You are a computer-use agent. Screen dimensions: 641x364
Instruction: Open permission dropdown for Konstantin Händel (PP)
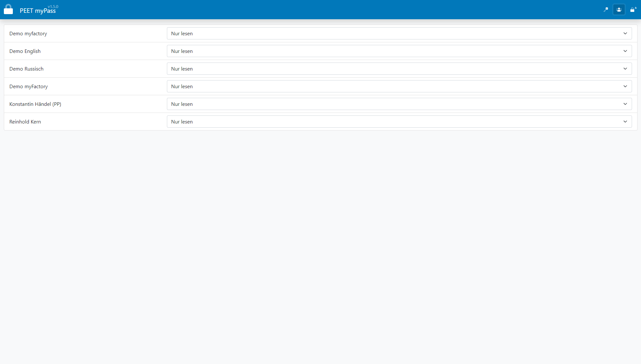399,104
